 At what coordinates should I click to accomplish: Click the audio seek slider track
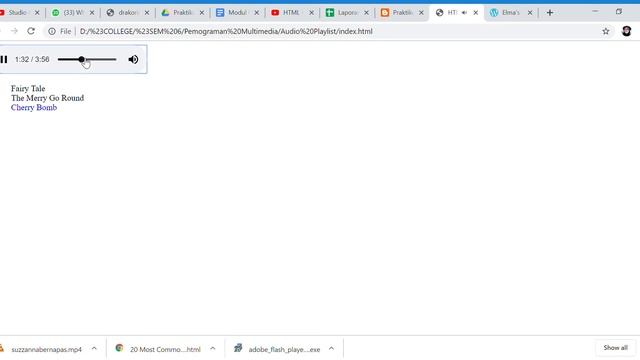point(87,60)
